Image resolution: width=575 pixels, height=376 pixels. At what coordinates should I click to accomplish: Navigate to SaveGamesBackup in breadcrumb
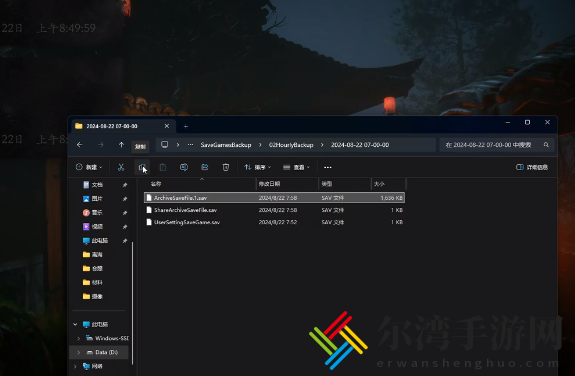226,145
